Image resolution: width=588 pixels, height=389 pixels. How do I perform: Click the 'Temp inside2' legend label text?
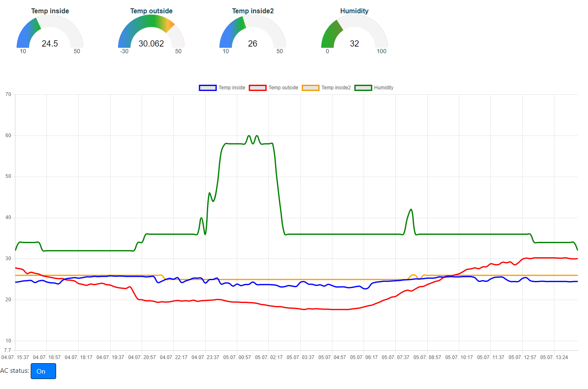tap(336, 88)
